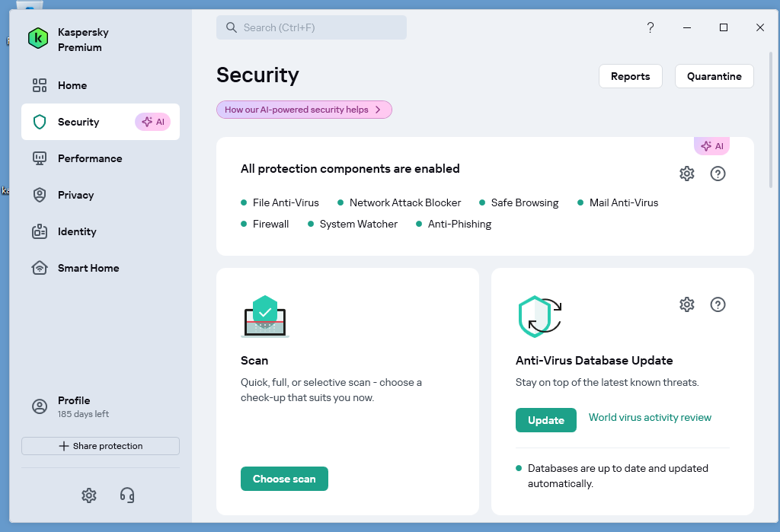The height and width of the screenshot is (532, 780).
Task: Focus the Search (Ctrl+F) field
Action: [x=312, y=27]
